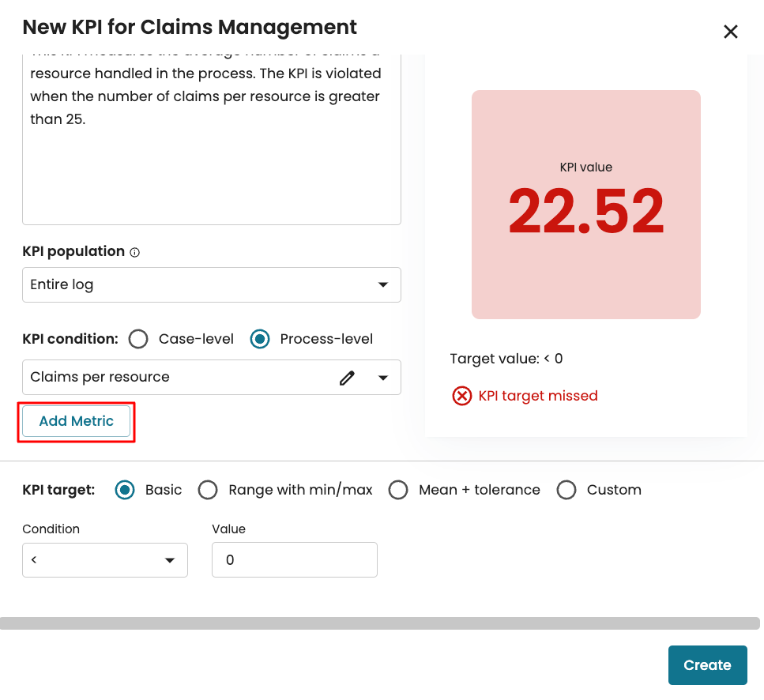This screenshot has height=700, width=764.
Task: Select the Case-level KPI condition
Action: (x=138, y=340)
